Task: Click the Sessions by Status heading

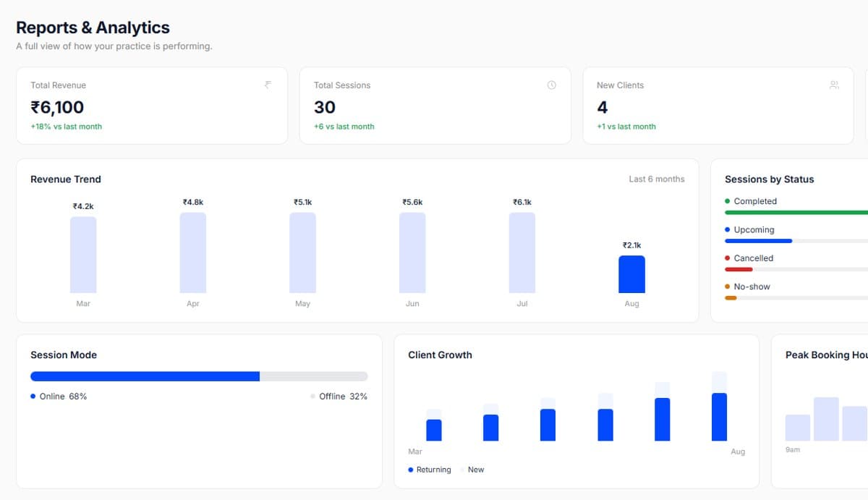Action: tap(770, 179)
